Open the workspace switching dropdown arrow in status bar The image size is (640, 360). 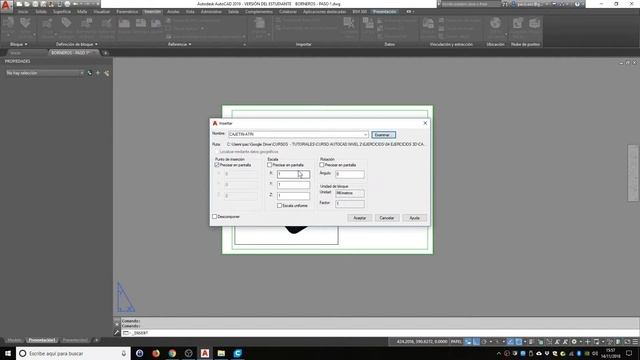coord(580,342)
